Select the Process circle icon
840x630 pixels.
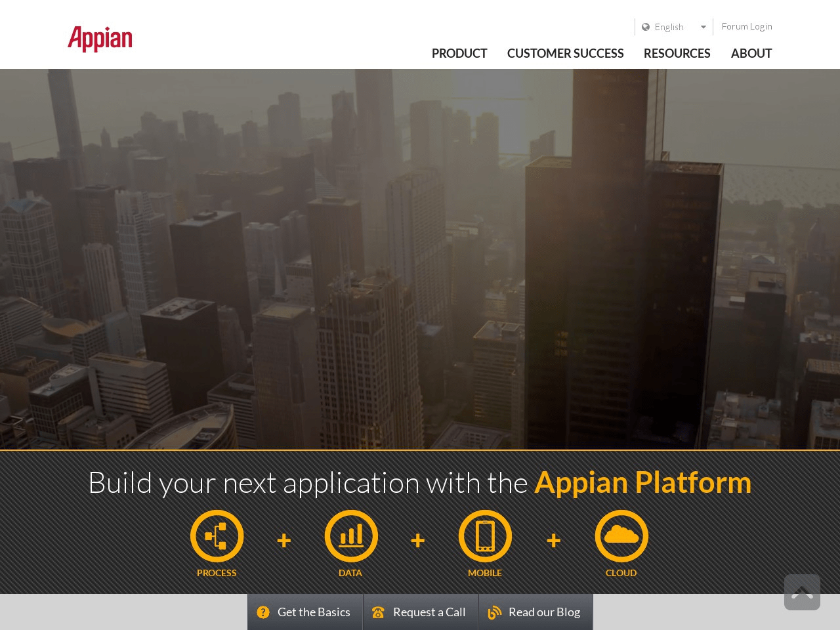tap(217, 536)
